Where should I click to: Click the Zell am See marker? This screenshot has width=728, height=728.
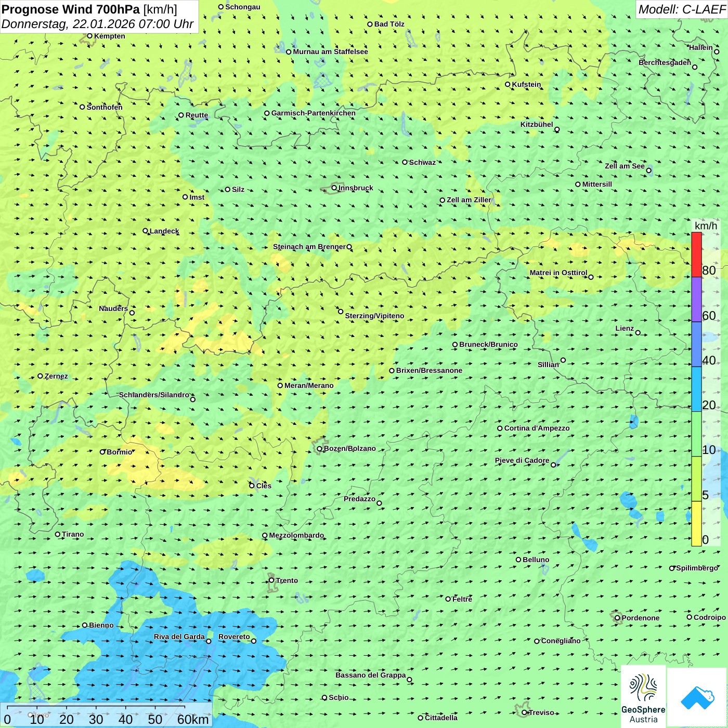(x=648, y=170)
